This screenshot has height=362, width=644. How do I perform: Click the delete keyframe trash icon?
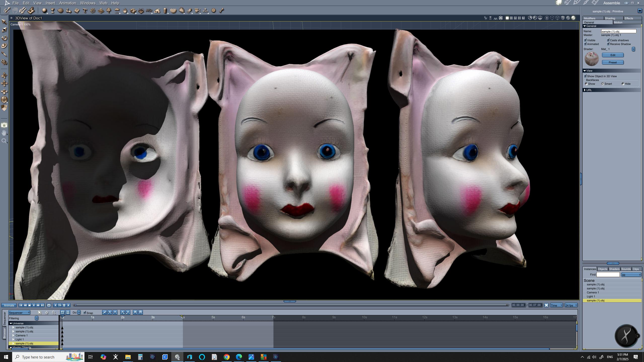[64, 305]
